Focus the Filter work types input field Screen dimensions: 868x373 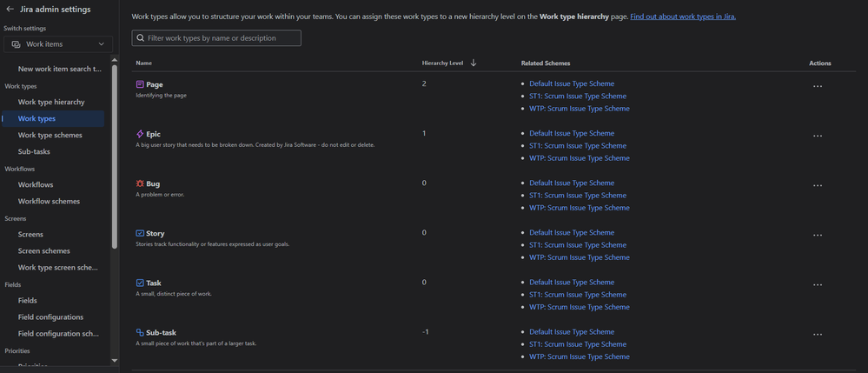point(216,38)
